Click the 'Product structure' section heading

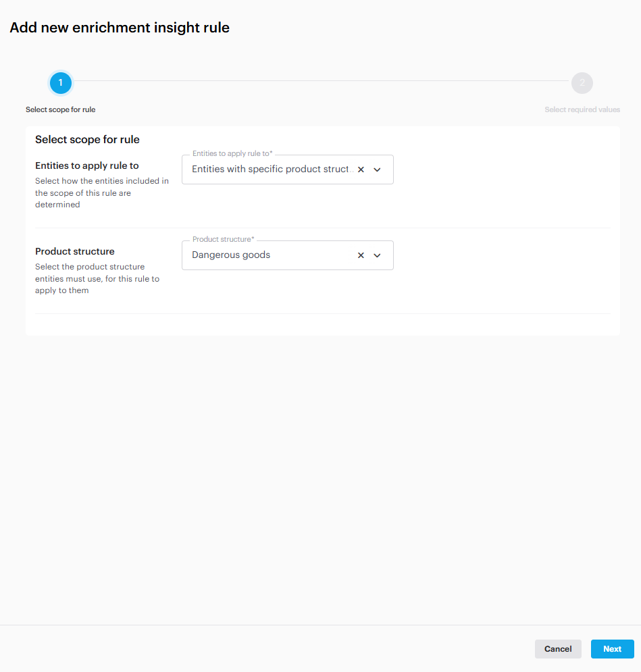pos(74,251)
